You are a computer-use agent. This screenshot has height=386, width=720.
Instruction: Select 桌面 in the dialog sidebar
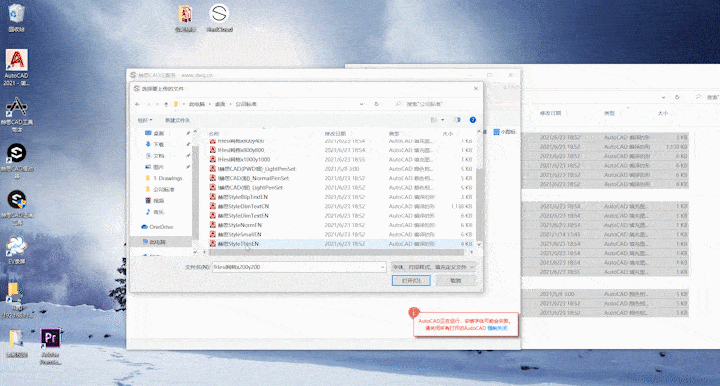[x=159, y=133]
